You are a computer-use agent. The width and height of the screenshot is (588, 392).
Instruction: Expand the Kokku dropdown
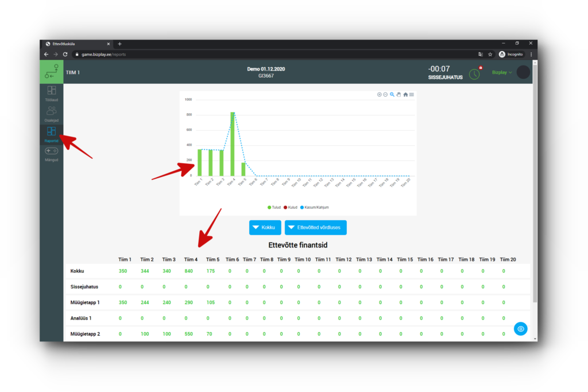point(265,227)
